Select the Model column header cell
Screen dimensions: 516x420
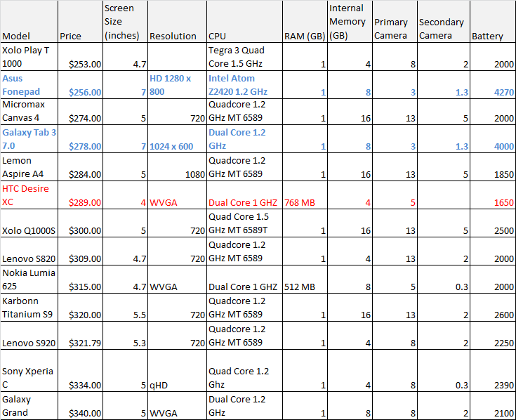29,21
